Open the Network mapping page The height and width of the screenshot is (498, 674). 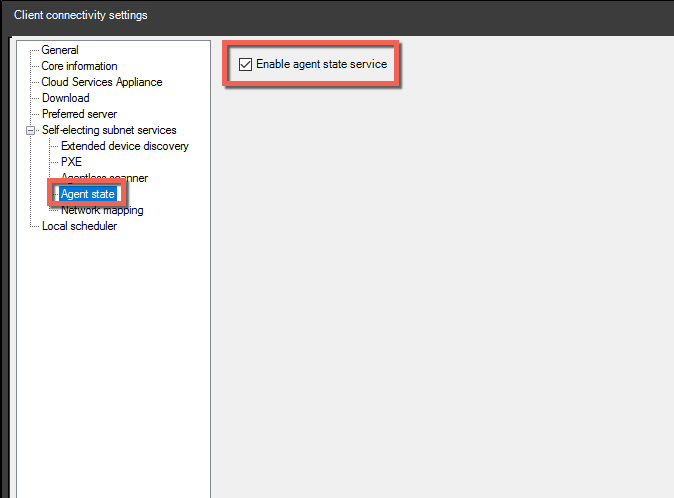102,211
